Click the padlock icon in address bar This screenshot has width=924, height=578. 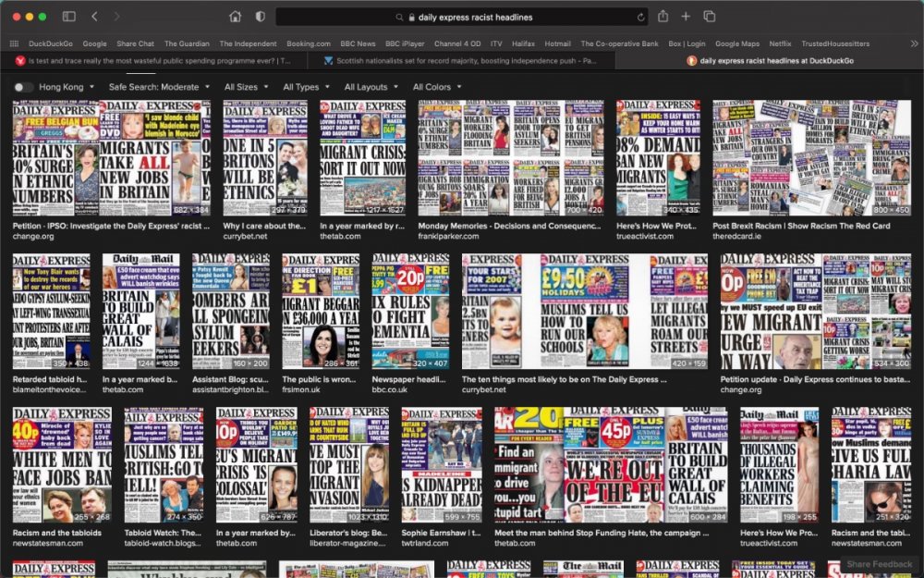click(x=411, y=17)
